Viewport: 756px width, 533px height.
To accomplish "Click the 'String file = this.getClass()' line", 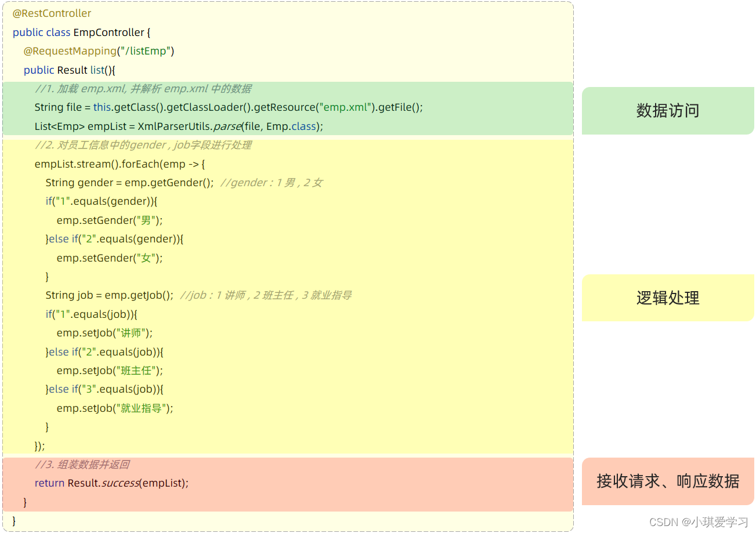I will pyautogui.click(x=229, y=107).
